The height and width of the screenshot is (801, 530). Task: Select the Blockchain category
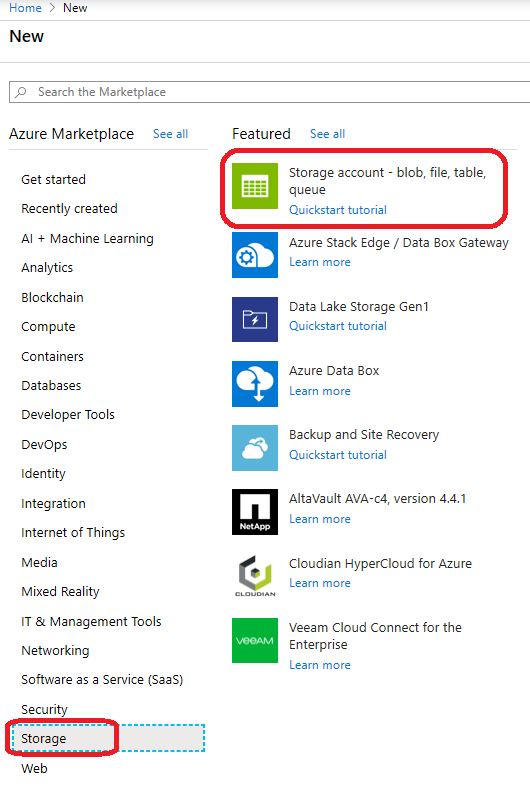point(52,297)
